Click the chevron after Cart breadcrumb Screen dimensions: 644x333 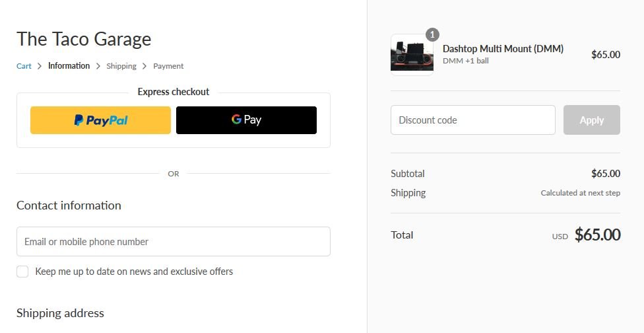tap(40, 66)
